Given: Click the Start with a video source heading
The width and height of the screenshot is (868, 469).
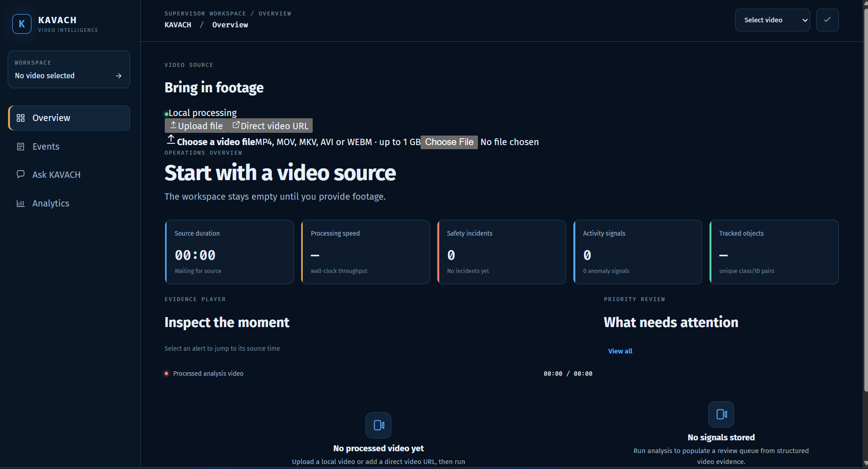Looking at the screenshot, I should [x=280, y=173].
